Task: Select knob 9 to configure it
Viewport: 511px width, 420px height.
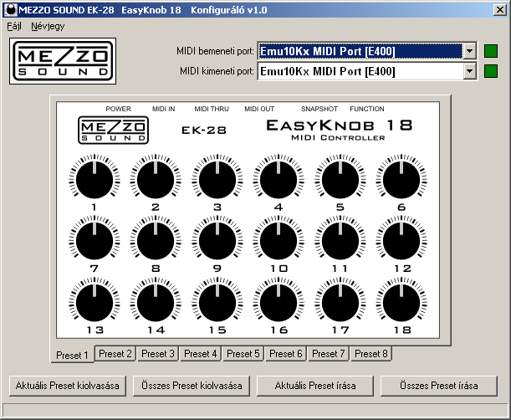Action: click(x=217, y=241)
